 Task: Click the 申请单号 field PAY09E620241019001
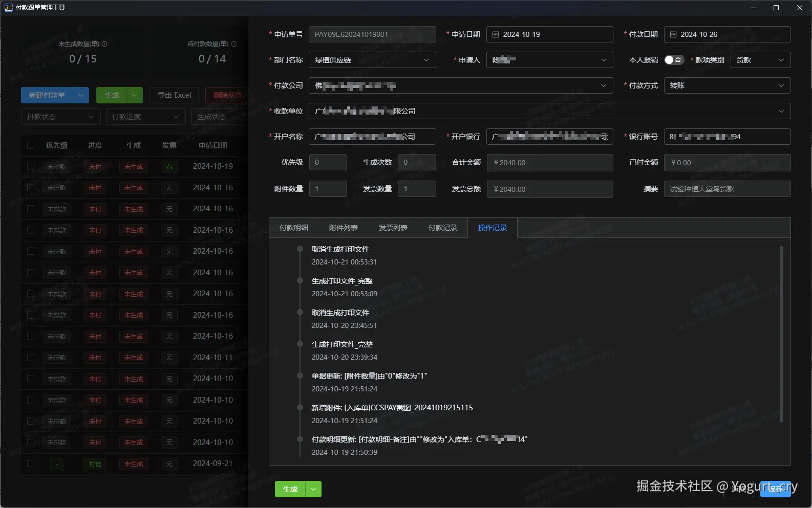pyautogui.click(x=372, y=34)
